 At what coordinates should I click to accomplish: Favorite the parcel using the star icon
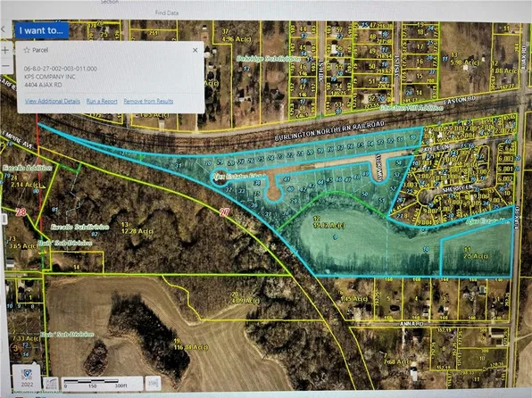[x=27, y=50]
